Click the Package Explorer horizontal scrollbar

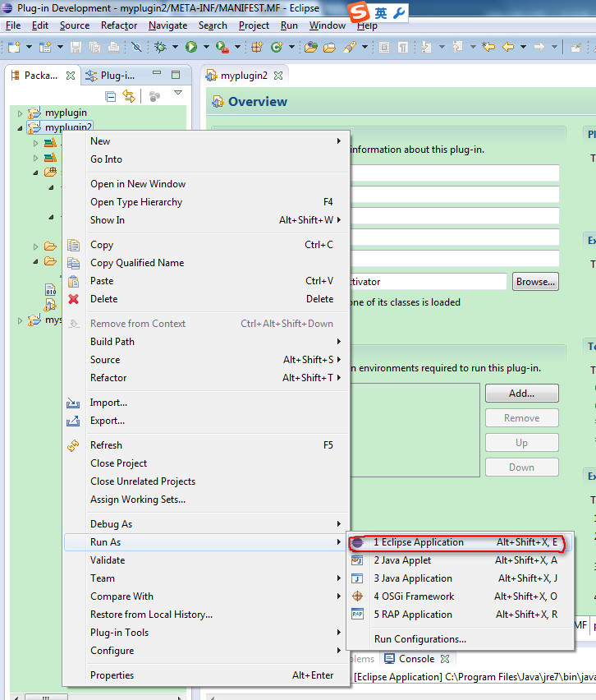click(99, 697)
